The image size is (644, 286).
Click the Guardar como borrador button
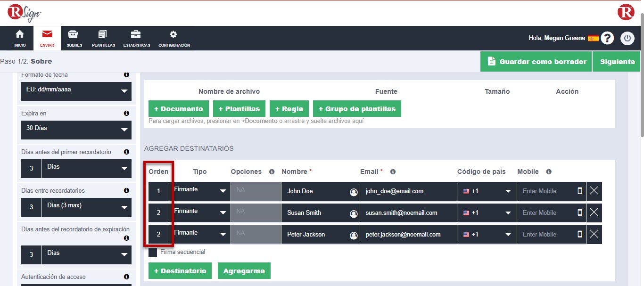(536, 61)
